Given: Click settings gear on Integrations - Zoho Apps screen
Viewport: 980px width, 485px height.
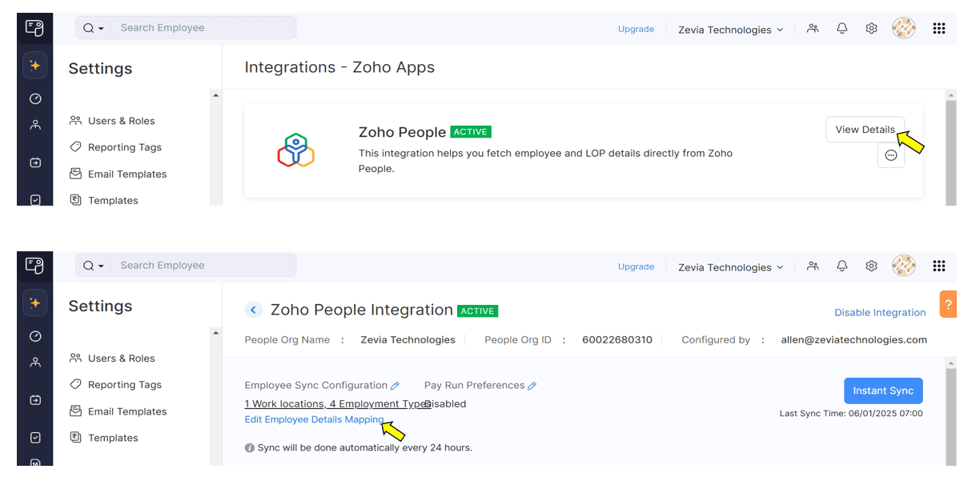Looking at the screenshot, I should 871,28.
